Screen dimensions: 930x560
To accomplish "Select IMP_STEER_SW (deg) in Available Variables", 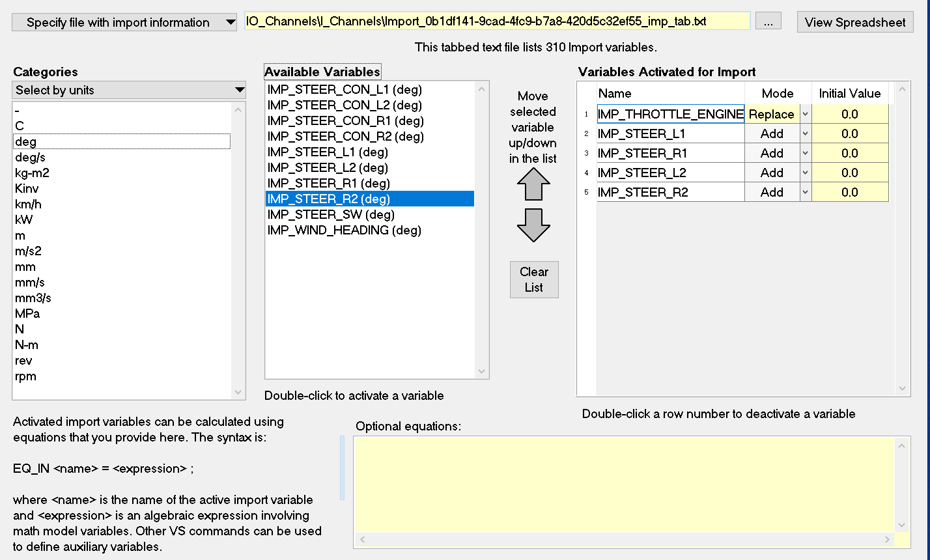I will click(370, 214).
